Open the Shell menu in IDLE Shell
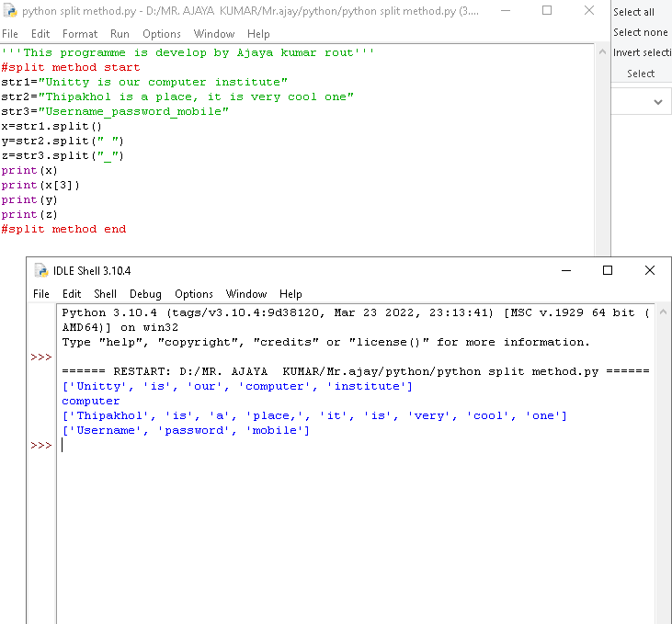672x624 pixels. tap(105, 294)
